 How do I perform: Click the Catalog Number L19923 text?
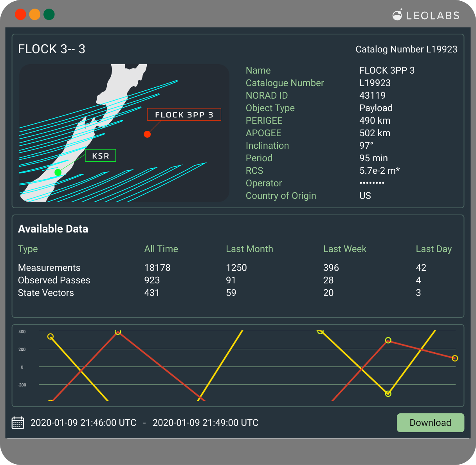point(406,49)
